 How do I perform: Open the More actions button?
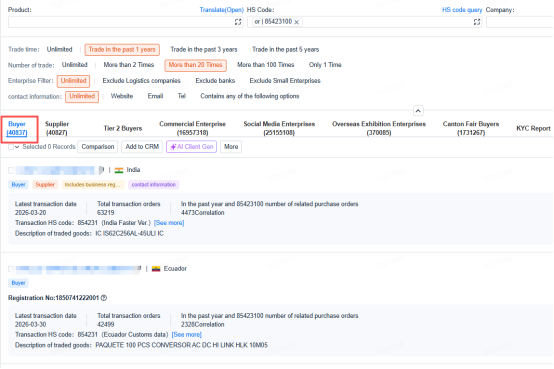(x=231, y=147)
